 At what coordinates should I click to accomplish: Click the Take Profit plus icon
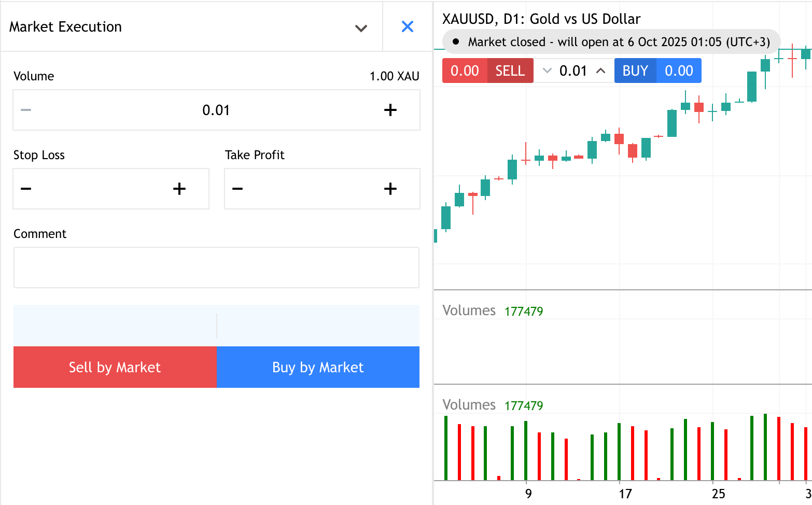click(390, 189)
